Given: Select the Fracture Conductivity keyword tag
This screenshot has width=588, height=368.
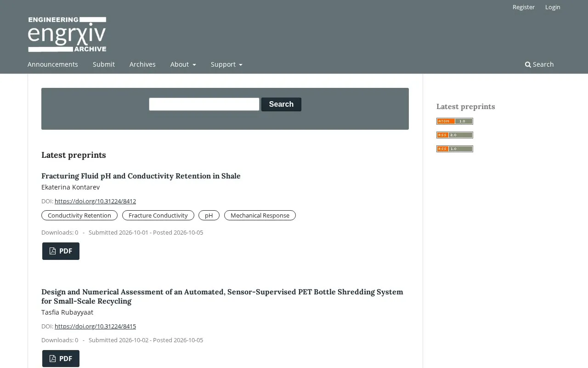Looking at the screenshot, I should pos(158,215).
